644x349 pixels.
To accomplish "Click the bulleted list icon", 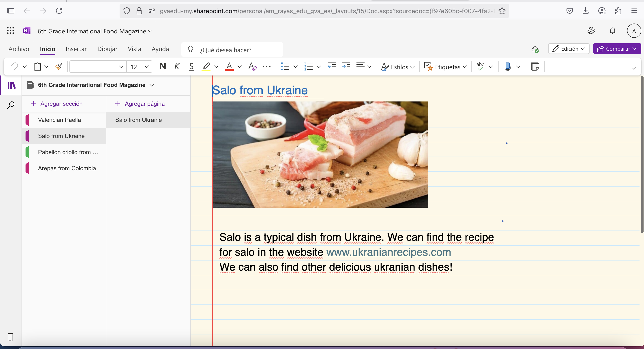I will pos(285,67).
